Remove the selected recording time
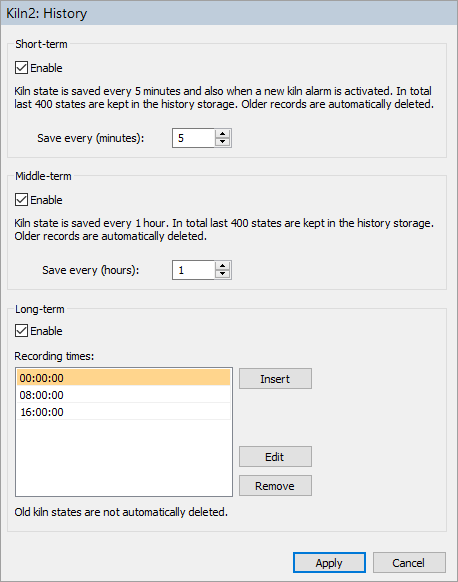 click(275, 485)
